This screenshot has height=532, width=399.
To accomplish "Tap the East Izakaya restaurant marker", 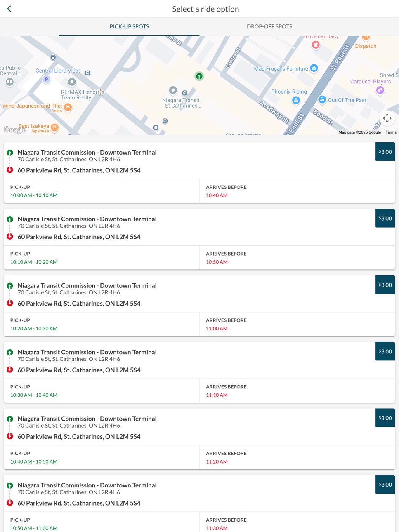I will pos(54,127).
